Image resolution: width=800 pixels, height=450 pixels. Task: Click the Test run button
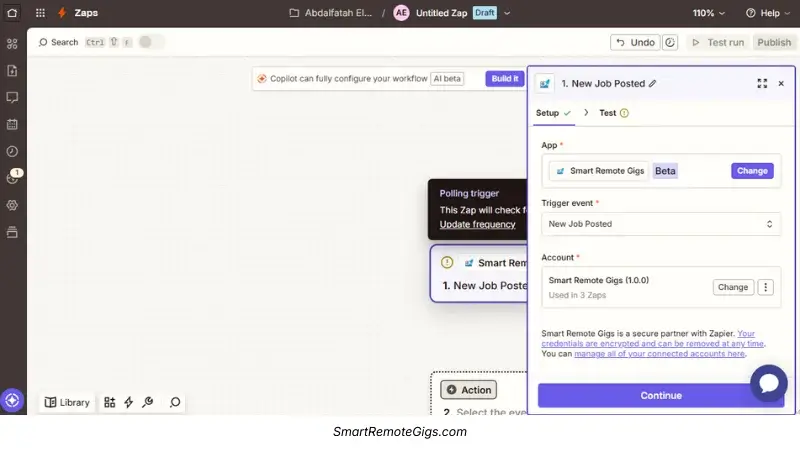click(x=718, y=43)
